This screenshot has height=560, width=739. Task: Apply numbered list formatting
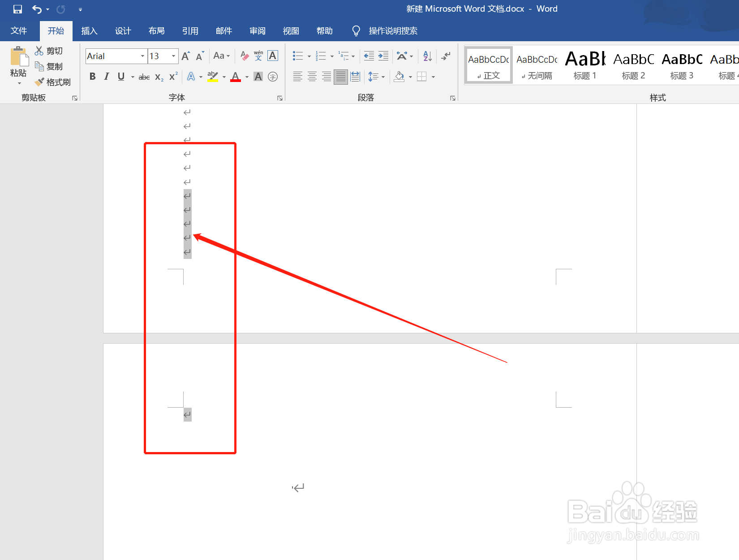pos(321,56)
